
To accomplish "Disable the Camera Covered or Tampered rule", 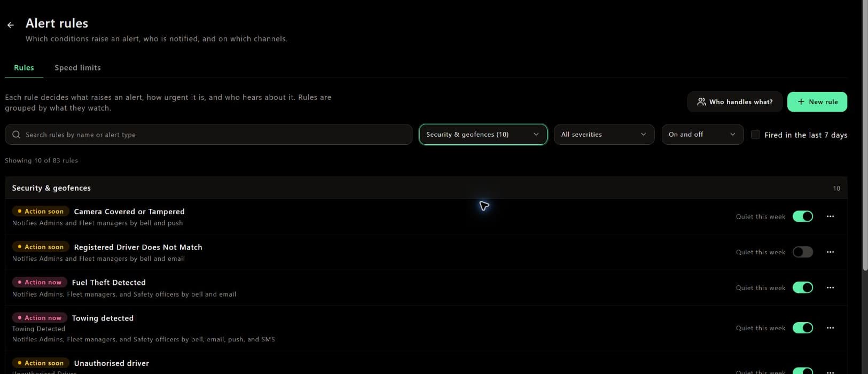I will click(x=802, y=216).
